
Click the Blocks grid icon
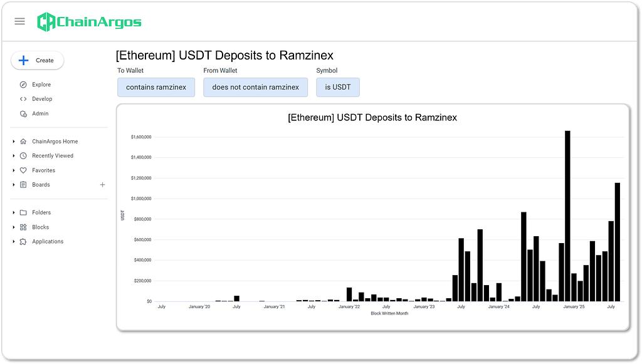[x=23, y=227]
